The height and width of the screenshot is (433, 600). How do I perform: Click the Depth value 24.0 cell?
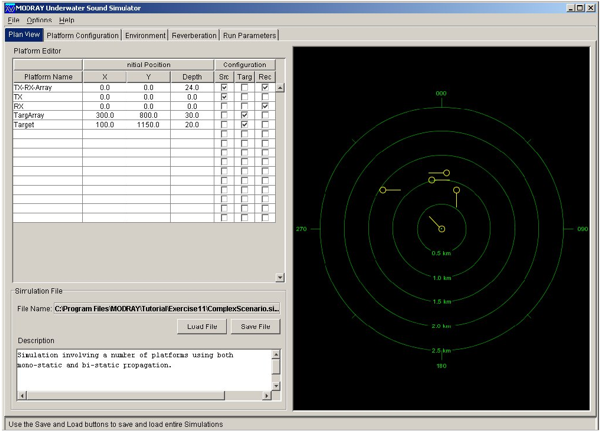192,87
